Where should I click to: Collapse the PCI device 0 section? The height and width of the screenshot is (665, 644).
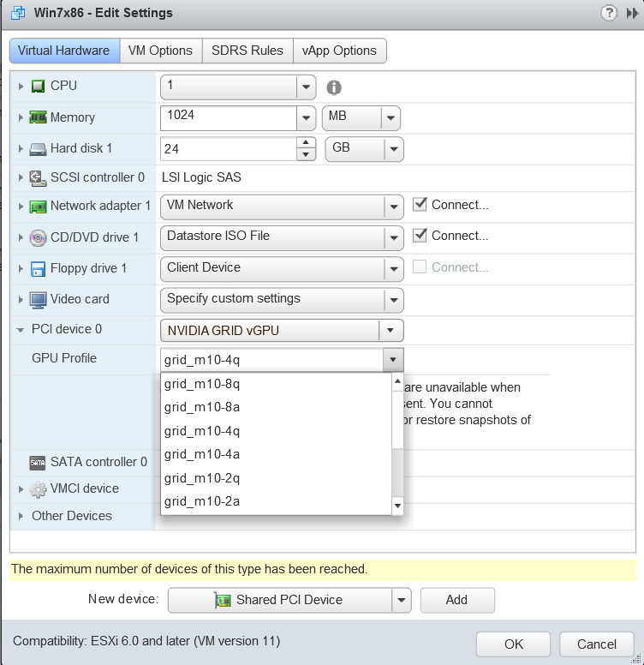coord(21,330)
